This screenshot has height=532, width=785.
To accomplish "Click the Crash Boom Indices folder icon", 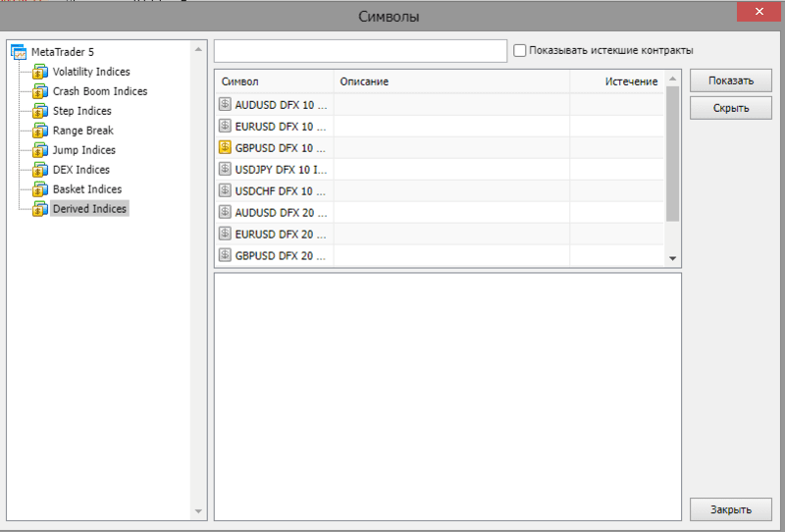I will click(40, 91).
